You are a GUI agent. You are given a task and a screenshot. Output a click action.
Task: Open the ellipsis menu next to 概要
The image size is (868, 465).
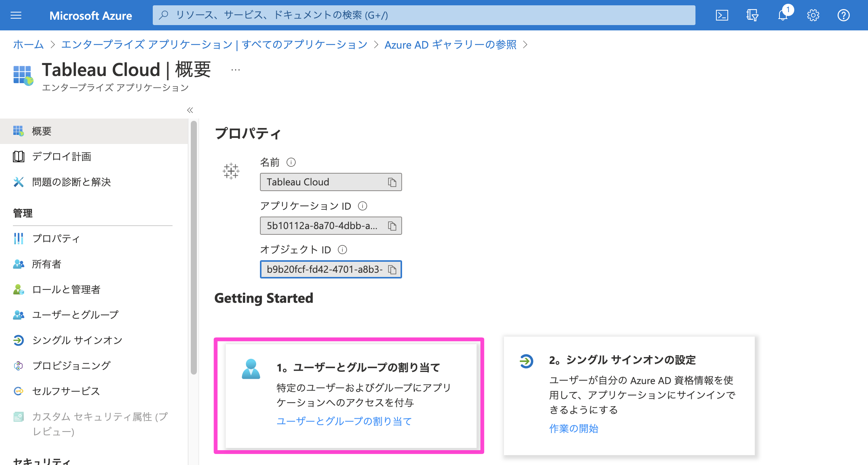[236, 69]
